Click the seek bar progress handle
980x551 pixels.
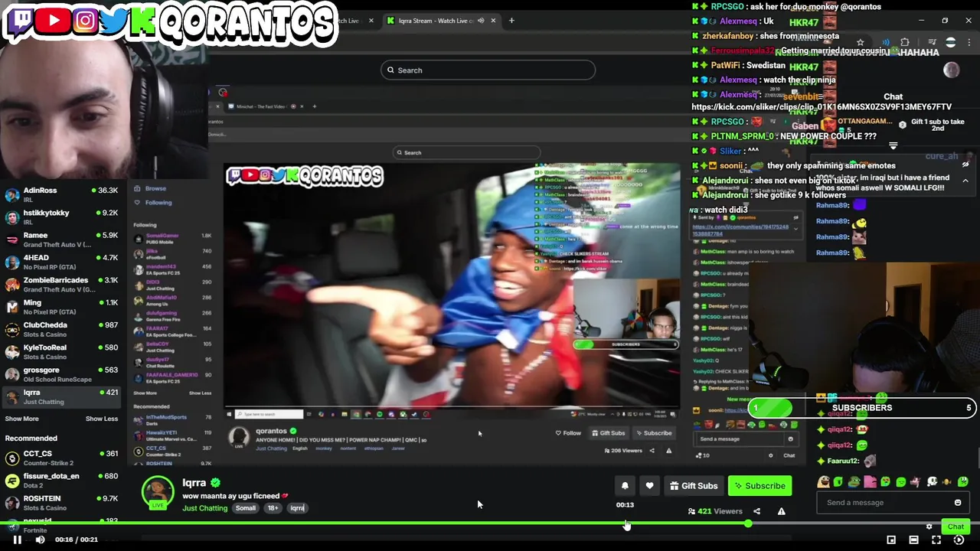[x=748, y=523]
